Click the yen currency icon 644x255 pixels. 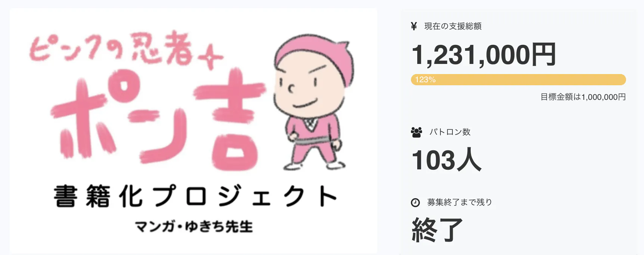click(414, 26)
